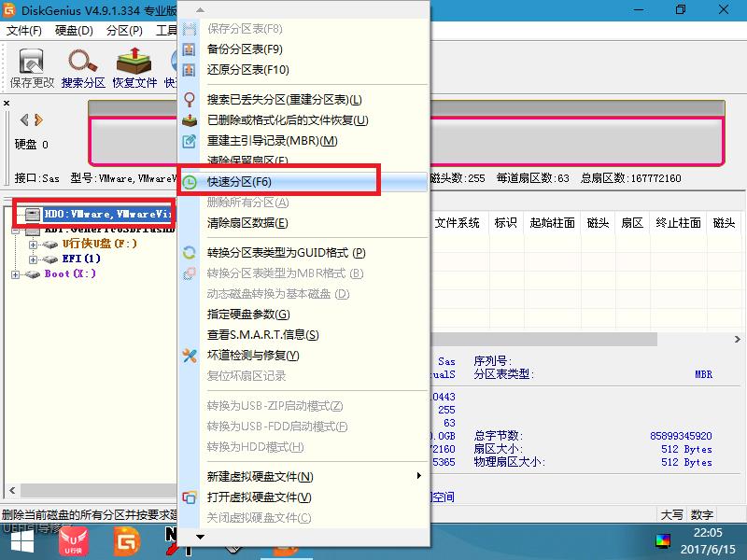Screen dimensions: 747x560
Task: Click the U启侠 icon in the taskbar
Action: 73,541
